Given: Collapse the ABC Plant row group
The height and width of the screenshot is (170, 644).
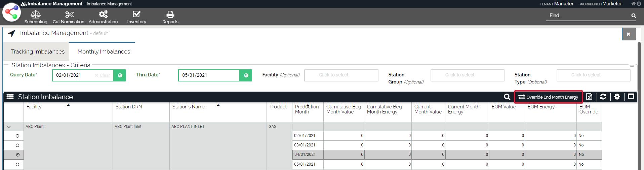Looking at the screenshot, I should click(9, 127).
